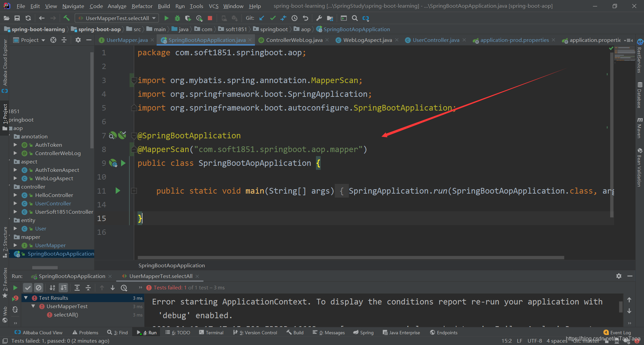
Task: Open Run panel settings gear
Action: pyautogui.click(x=619, y=276)
